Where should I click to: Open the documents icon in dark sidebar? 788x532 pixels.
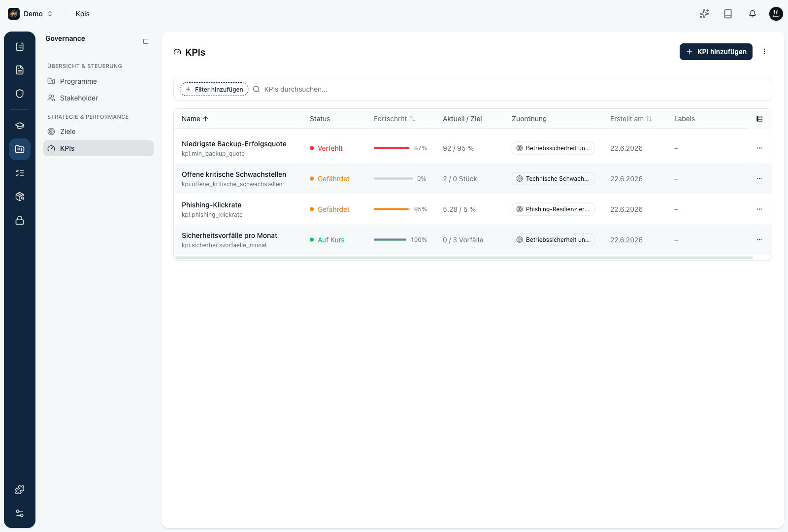(20, 70)
